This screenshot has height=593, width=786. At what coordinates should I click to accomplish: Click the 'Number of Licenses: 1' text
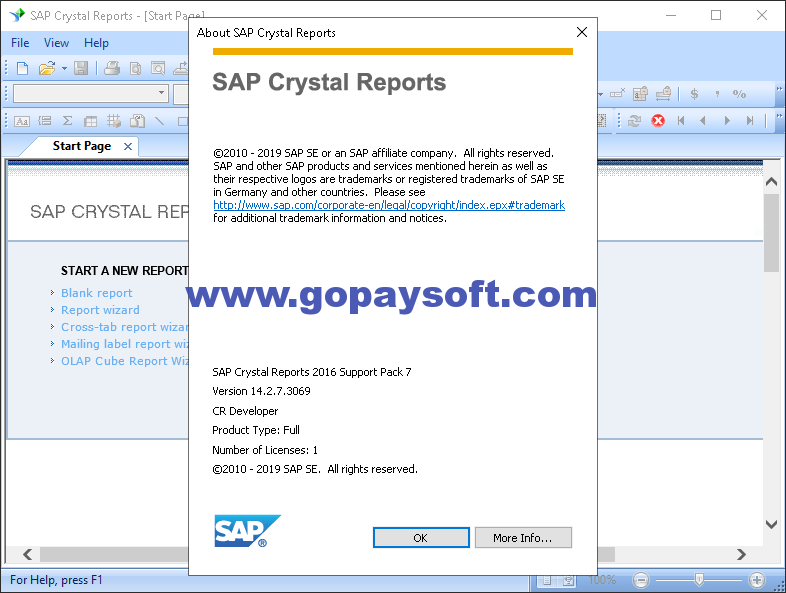tap(265, 450)
